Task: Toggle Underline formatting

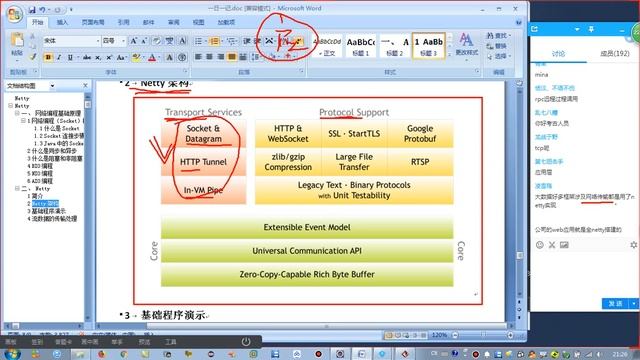Action: [x=70, y=58]
